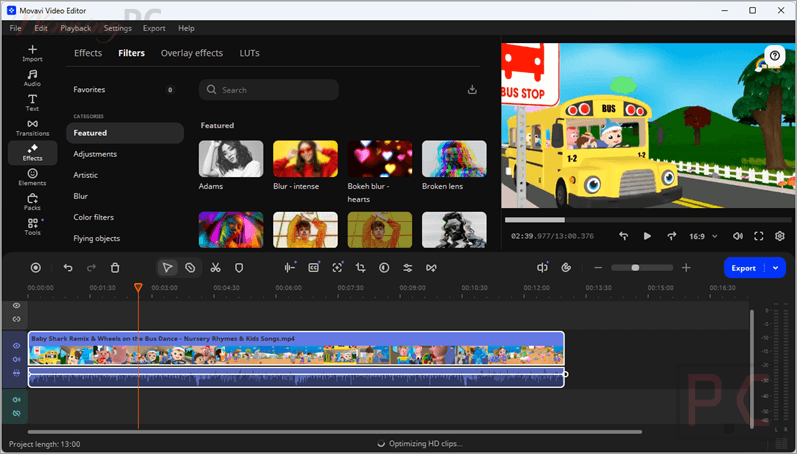Open the Text titles panel
This screenshot has width=797, height=454.
pos(32,103)
